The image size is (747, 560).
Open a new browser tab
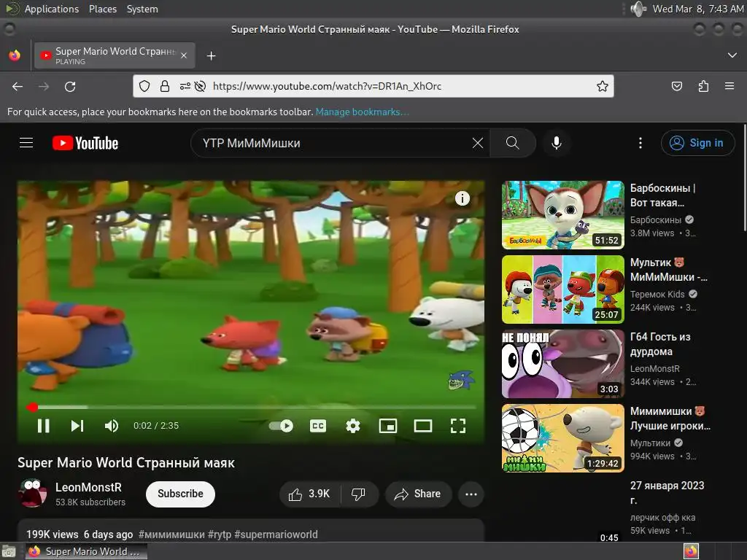[x=211, y=55]
